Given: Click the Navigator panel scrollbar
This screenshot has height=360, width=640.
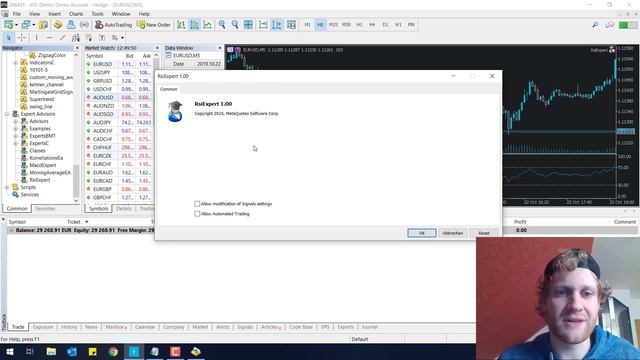Looking at the screenshot, I should point(76,181).
